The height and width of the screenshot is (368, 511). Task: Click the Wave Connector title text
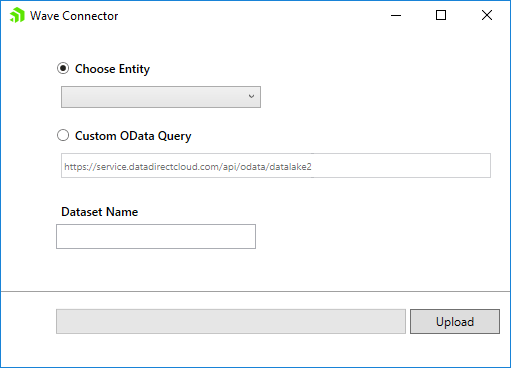coord(74,16)
